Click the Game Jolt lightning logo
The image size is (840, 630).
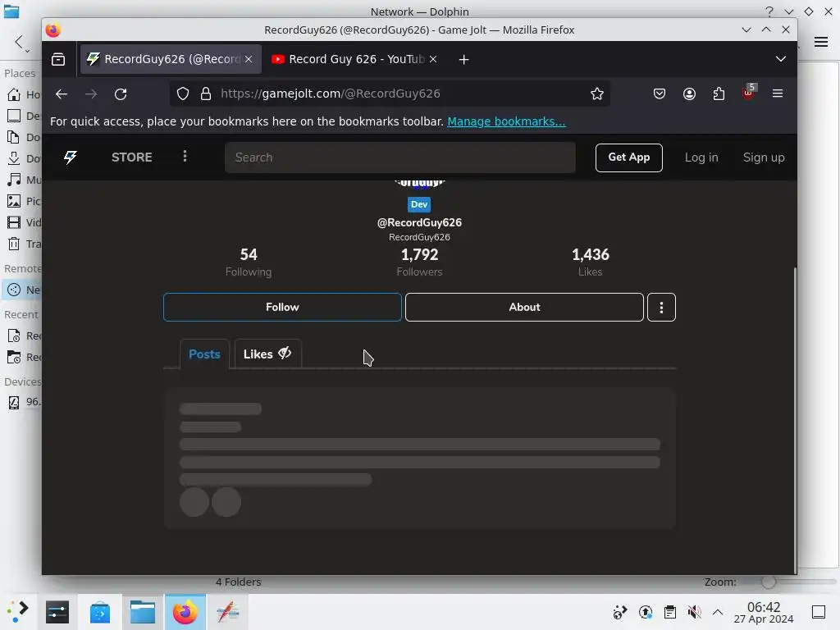tap(71, 157)
